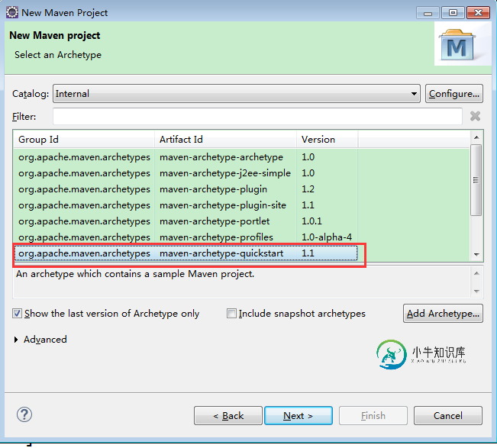Select the maven-archetype-profiles row

[x=186, y=237]
